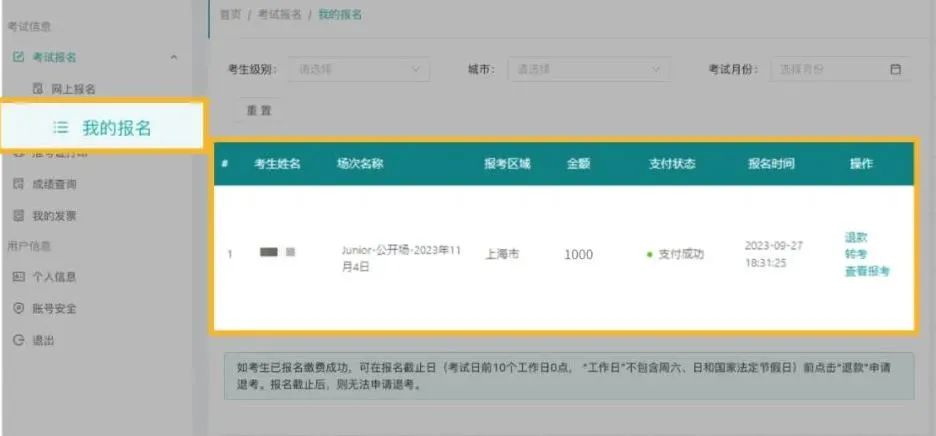Collapse the 考试报名 sidebar section chevron
Image resolution: width=936 pixels, height=436 pixels.
(x=174, y=57)
